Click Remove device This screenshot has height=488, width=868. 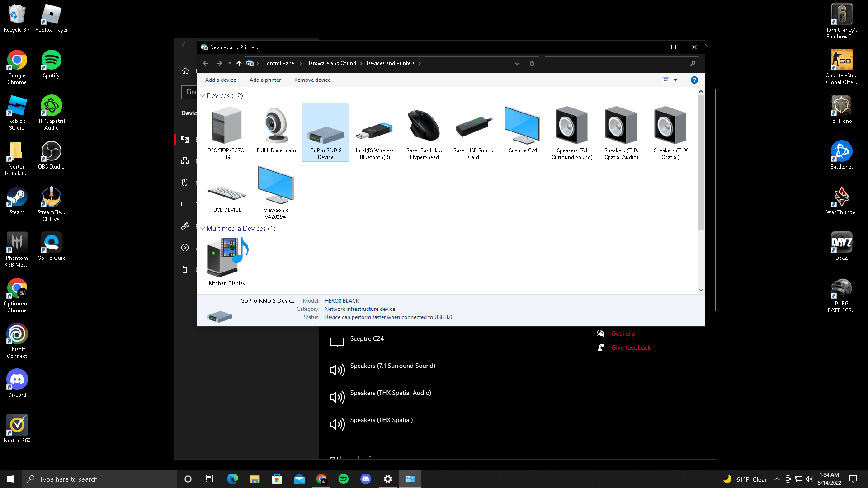click(312, 80)
